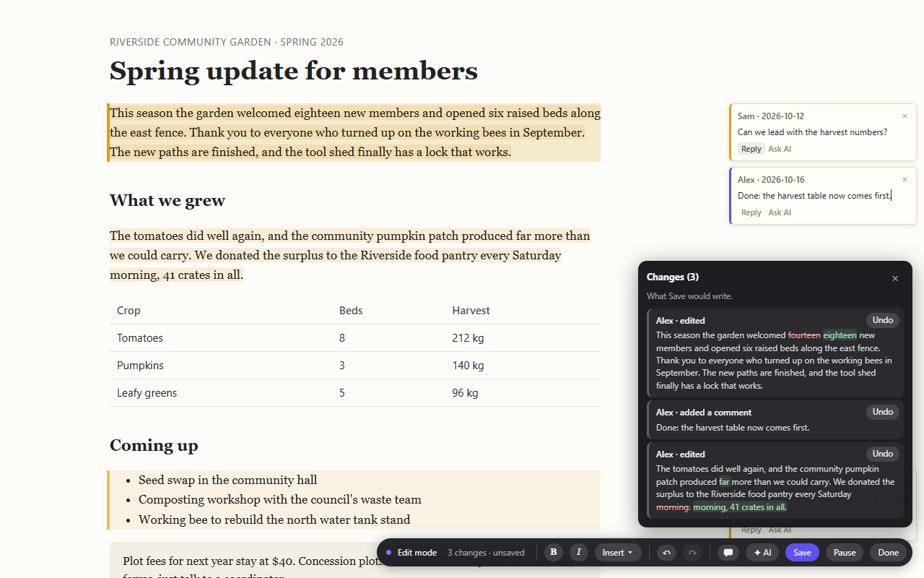Screen dimensions: 924x578
Task: Undo the '41 crates in all' edit
Action: pyautogui.click(x=883, y=454)
